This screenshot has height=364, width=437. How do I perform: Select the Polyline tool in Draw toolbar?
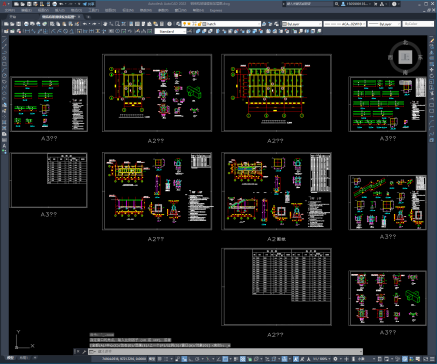(4, 52)
